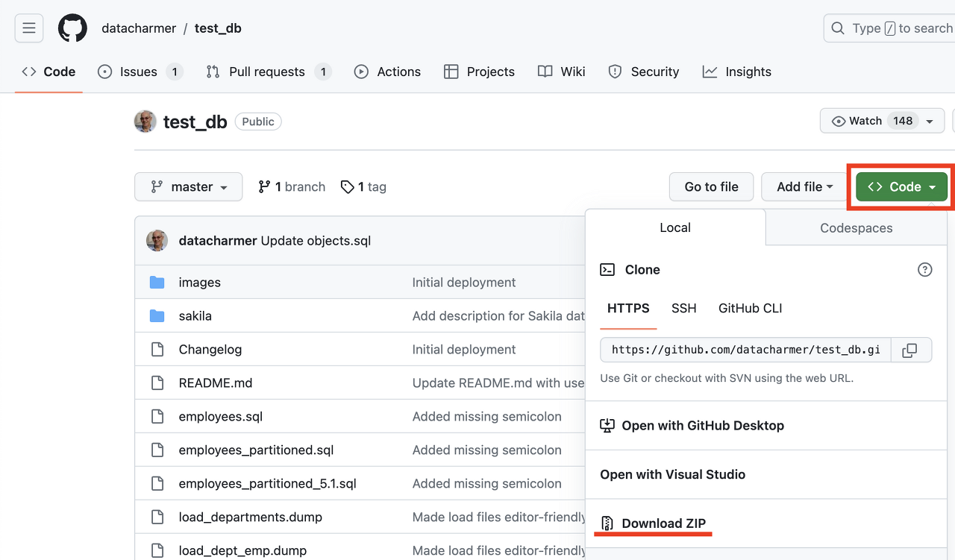Open the master branch selector dropdown
This screenshot has height=560, width=955.
click(x=189, y=186)
